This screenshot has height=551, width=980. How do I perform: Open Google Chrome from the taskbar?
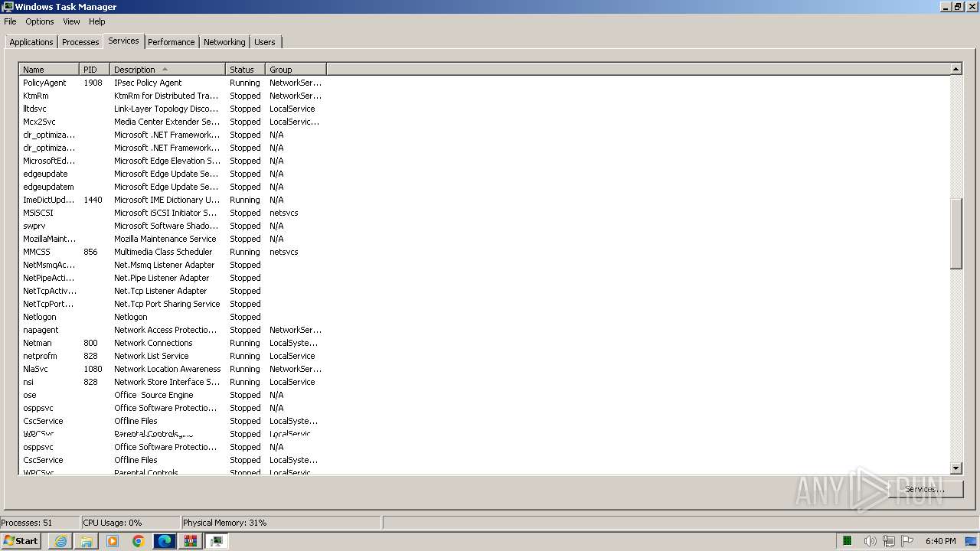139,541
